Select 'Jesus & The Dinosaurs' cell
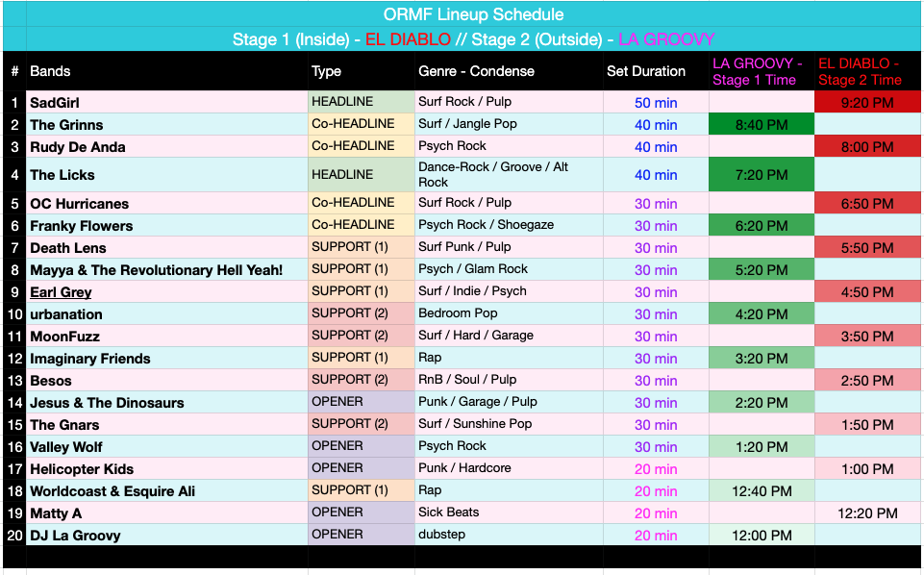924x575 pixels. (x=167, y=402)
